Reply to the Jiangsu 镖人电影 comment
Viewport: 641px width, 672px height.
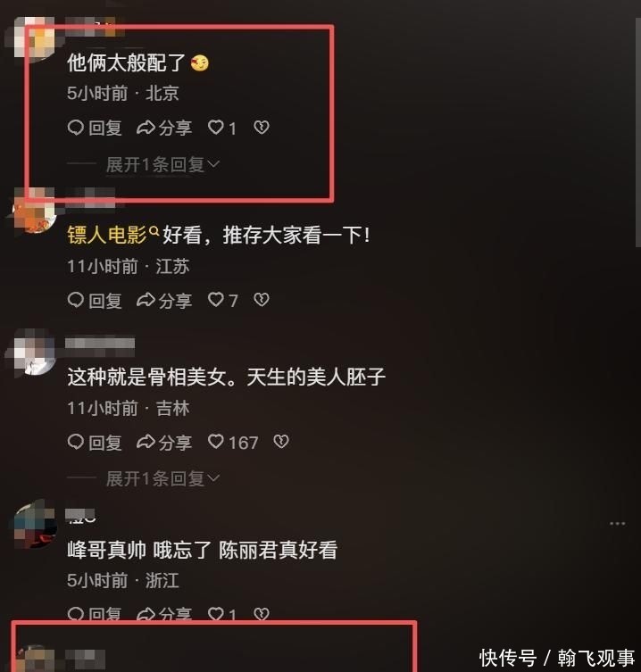click(95, 301)
